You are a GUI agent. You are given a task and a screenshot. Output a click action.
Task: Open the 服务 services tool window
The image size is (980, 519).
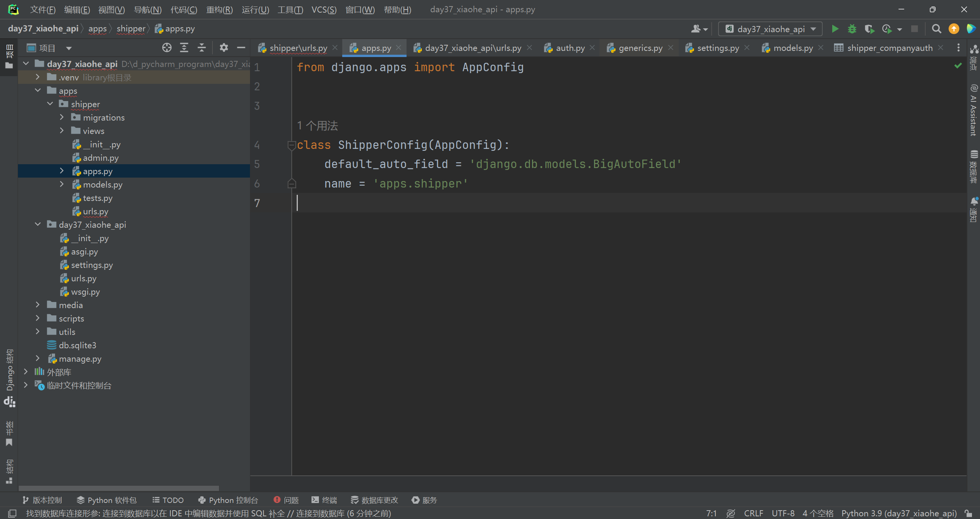(x=424, y=500)
